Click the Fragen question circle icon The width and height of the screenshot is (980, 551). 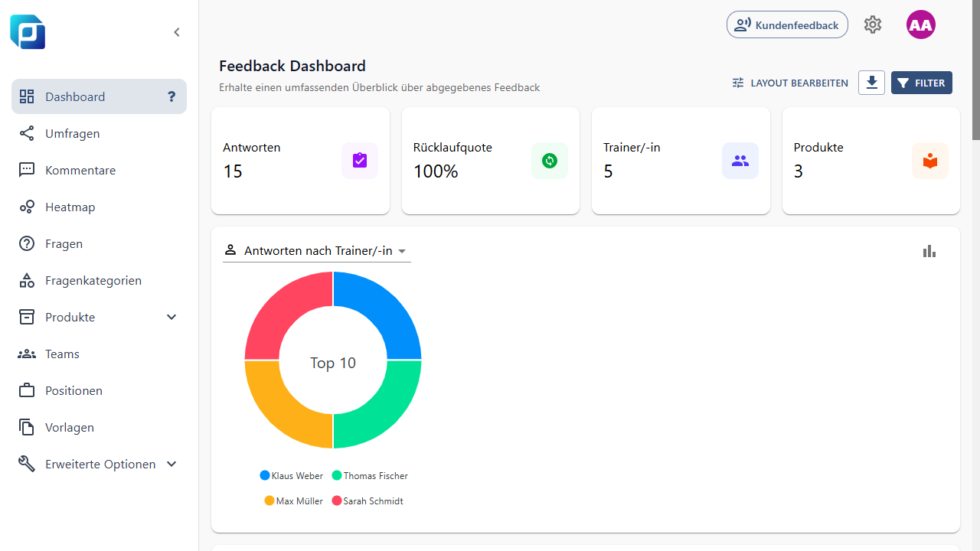[27, 243]
